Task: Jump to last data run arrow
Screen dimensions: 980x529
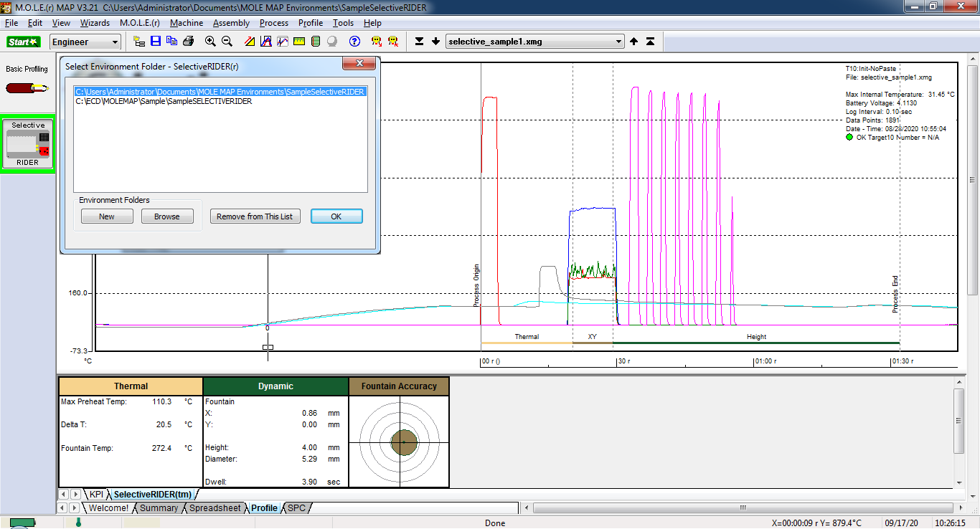Action: click(x=420, y=42)
